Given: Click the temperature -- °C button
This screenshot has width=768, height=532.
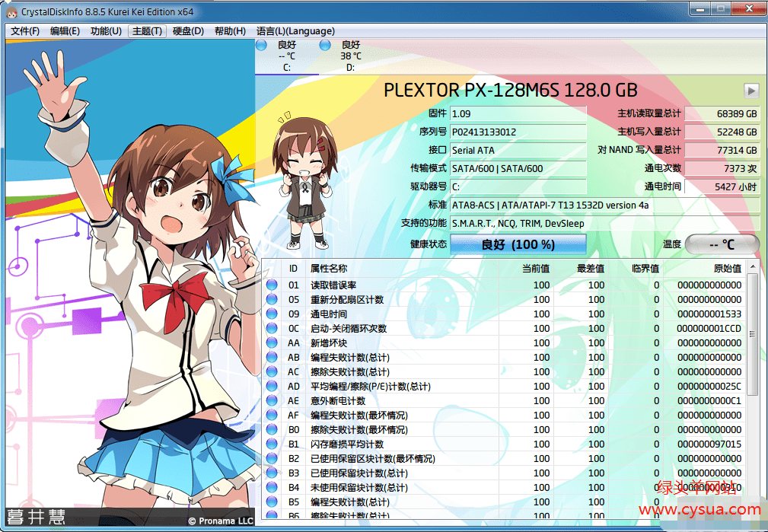Looking at the screenshot, I should click(722, 244).
